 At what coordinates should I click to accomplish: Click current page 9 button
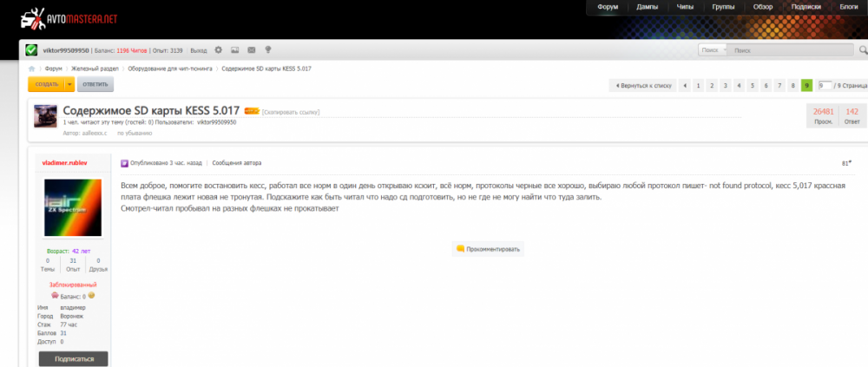tap(806, 85)
